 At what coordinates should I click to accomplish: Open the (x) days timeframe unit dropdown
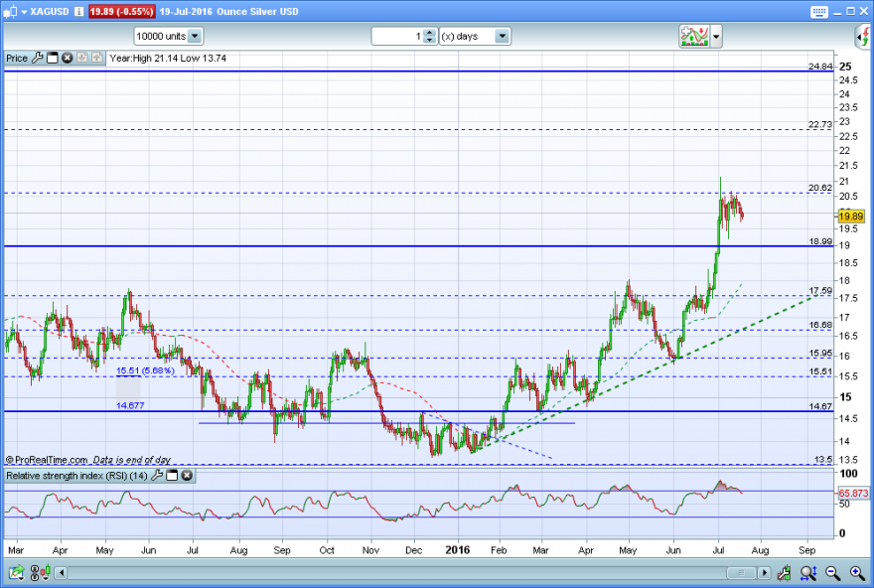(x=475, y=36)
